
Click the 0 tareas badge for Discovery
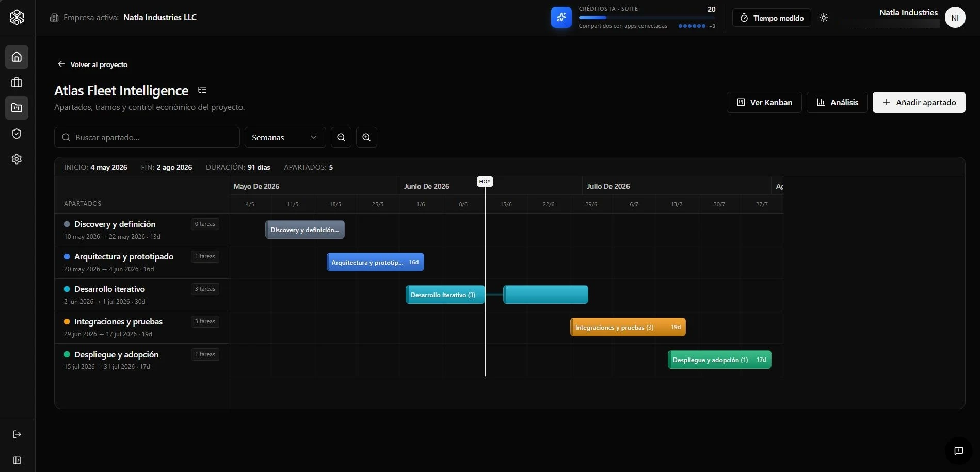[205, 224]
